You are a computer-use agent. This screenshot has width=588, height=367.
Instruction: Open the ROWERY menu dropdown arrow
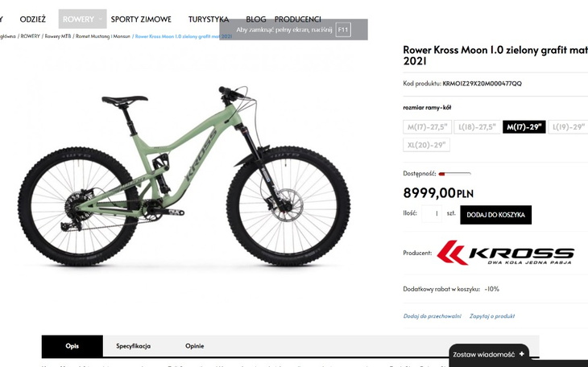(100, 19)
